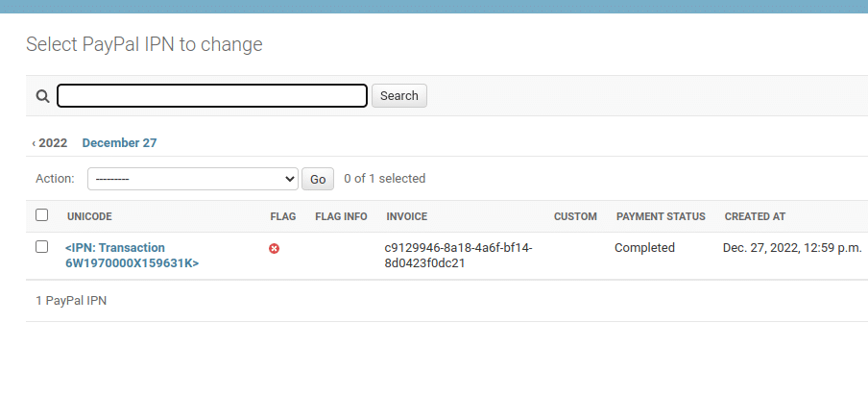868x398 pixels.
Task: Sort by the Invoice column header
Action: pos(406,216)
